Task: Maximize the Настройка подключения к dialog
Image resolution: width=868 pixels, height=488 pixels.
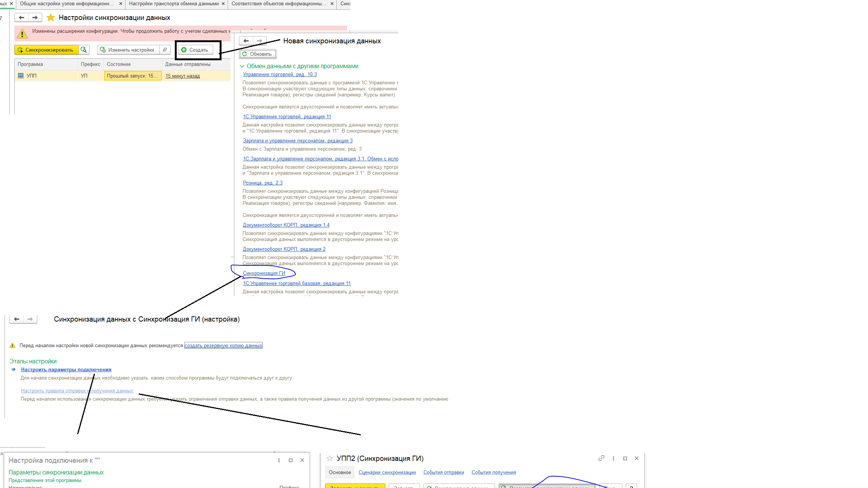Action: (290, 460)
